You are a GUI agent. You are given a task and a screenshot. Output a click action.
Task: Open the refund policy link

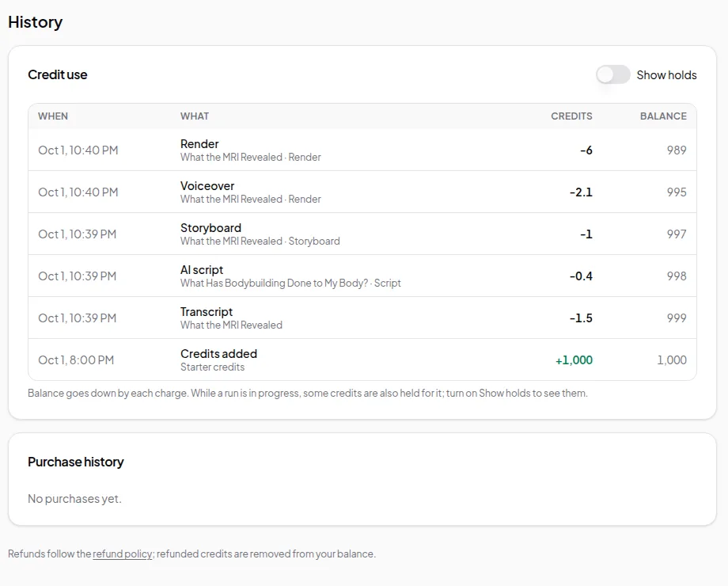(x=123, y=554)
